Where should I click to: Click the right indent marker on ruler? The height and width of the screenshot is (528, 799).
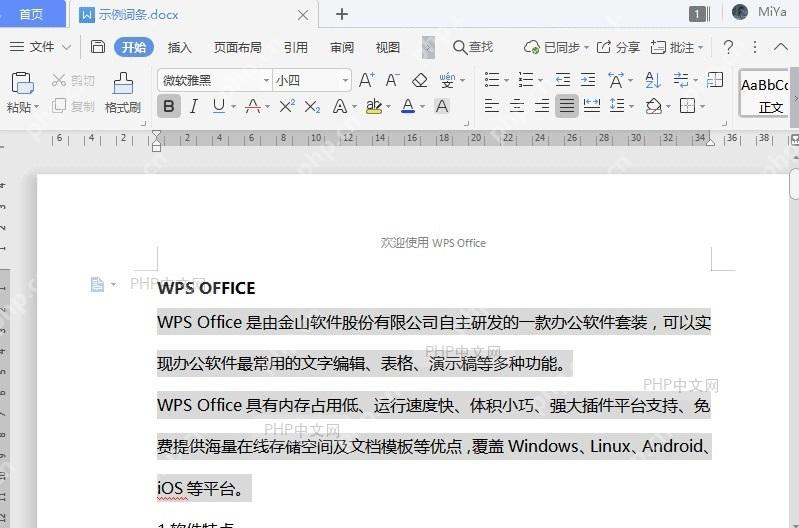(710, 142)
